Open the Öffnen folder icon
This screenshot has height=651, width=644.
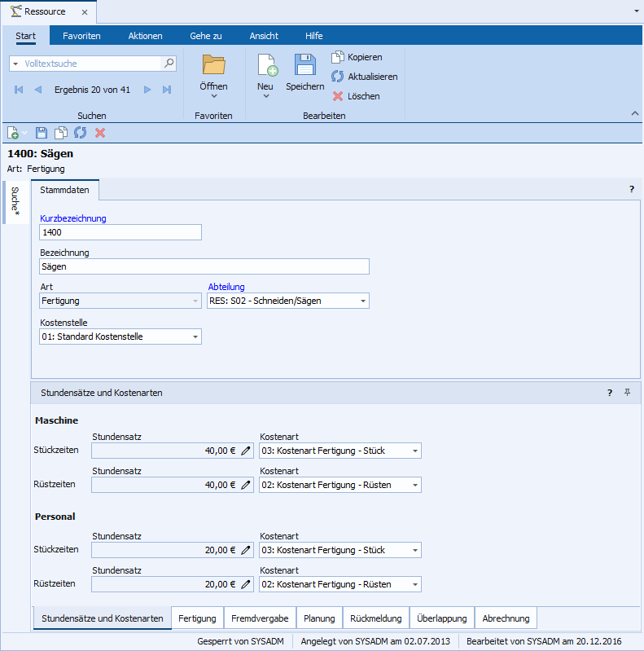(x=213, y=66)
